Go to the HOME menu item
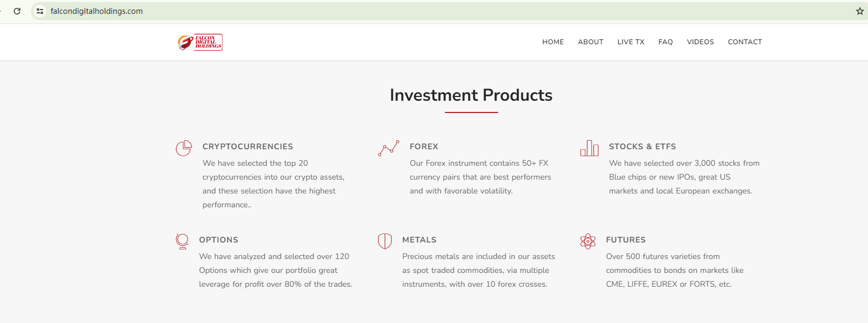This screenshot has width=868, height=323. coord(553,42)
